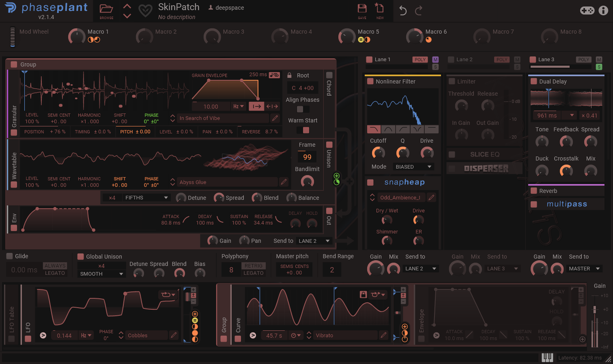This screenshot has width=613, height=364.
Task: Enable the Glide checkbox
Action: click(x=10, y=256)
